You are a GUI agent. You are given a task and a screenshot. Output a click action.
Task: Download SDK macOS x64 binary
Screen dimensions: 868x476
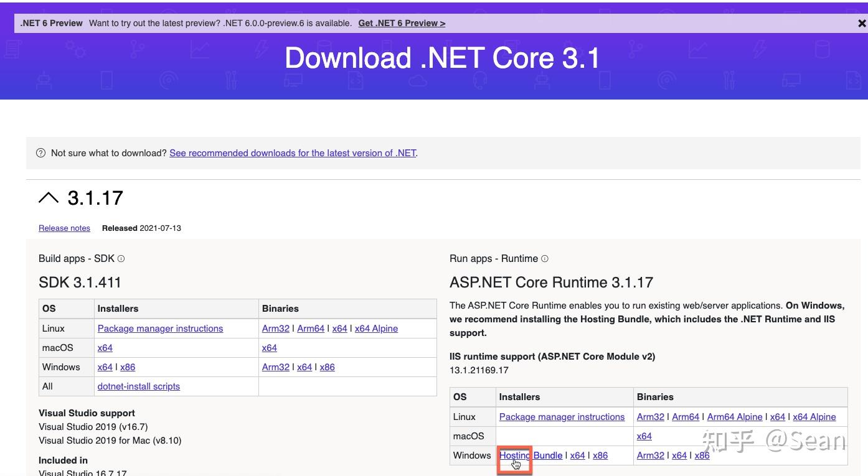tap(270, 348)
